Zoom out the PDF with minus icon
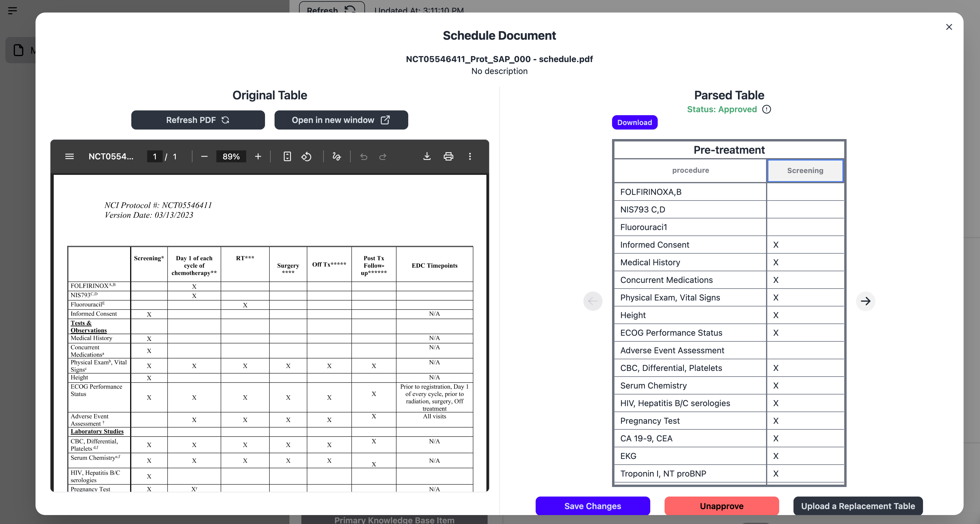Image resolution: width=980 pixels, height=524 pixels. 204,156
